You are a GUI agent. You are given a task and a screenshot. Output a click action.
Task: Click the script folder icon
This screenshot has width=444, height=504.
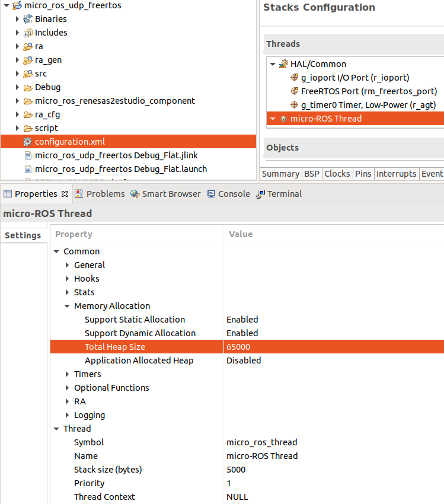(x=28, y=128)
